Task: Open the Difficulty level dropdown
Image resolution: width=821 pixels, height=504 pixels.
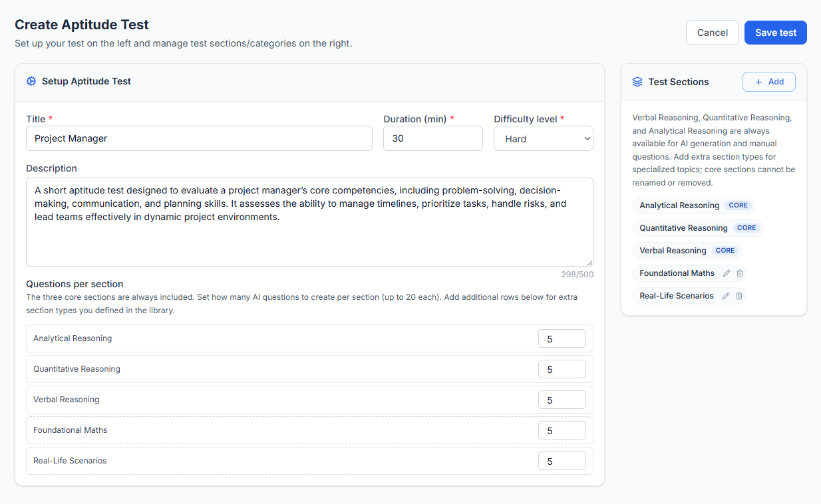Action: (544, 138)
